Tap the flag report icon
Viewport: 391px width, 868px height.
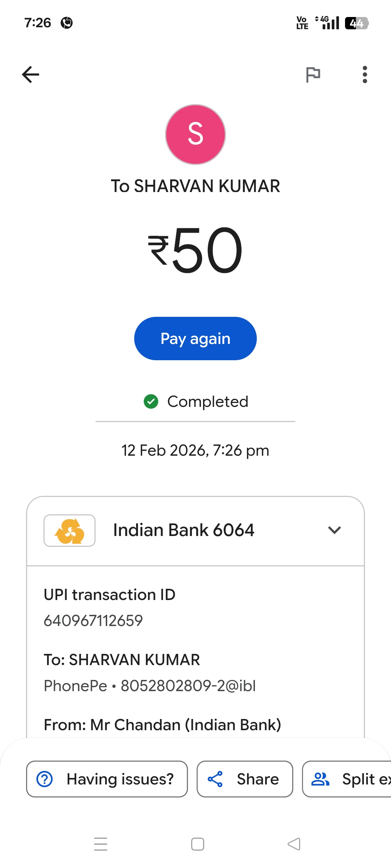[313, 75]
